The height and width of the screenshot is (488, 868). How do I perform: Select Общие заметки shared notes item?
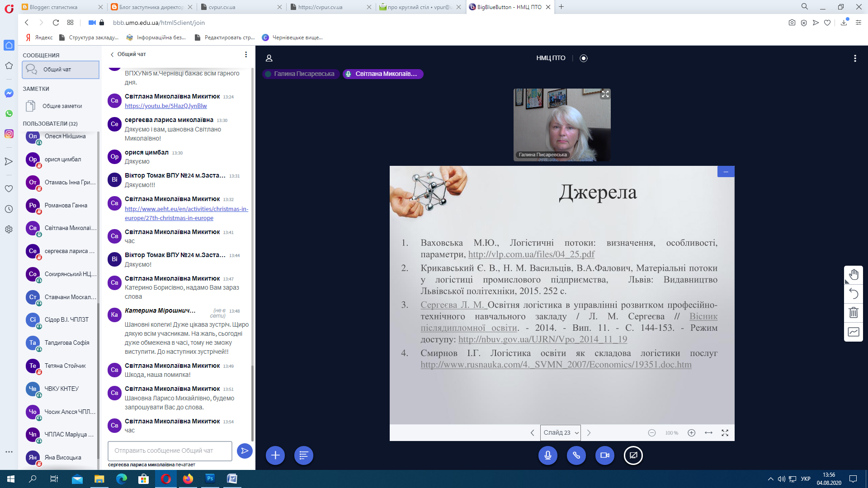[x=62, y=106]
